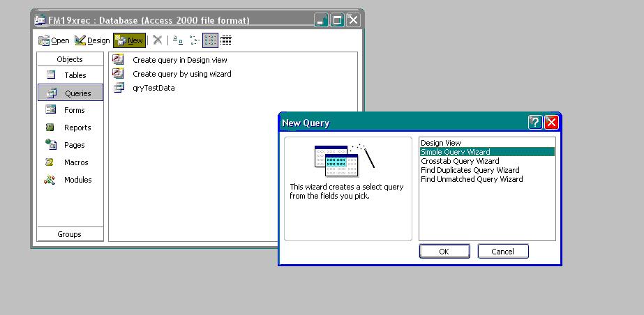The image size is (644, 315).
Task: Click the New Query help question mark
Action: coord(535,122)
